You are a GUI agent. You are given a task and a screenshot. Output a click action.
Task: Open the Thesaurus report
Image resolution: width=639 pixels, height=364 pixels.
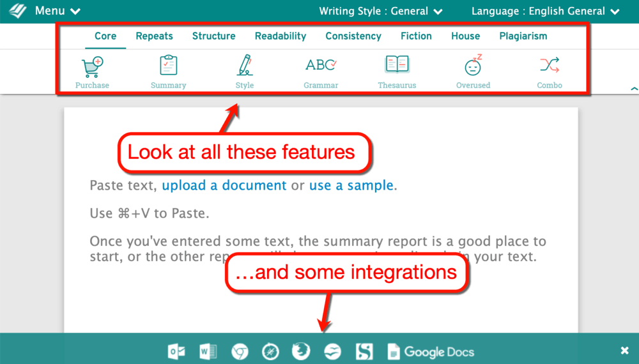(397, 72)
